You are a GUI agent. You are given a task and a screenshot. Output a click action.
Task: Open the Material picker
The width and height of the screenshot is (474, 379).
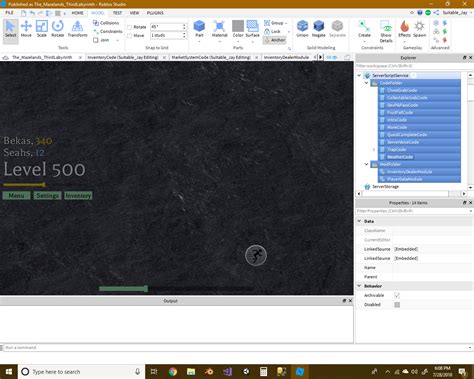219,29
